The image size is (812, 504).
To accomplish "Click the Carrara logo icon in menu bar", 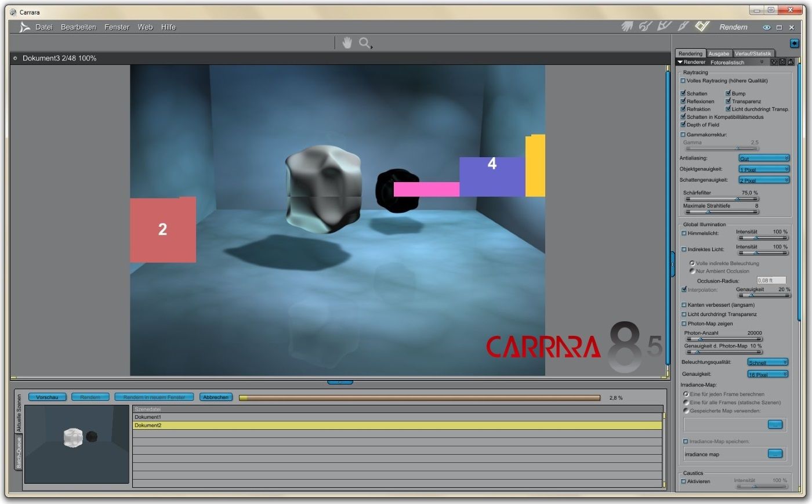I will tap(24, 27).
